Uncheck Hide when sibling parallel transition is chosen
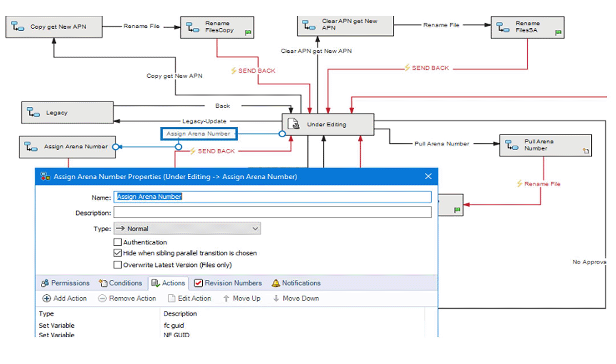The height and width of the screenshot is (364, 616). (x=117, y=253)
